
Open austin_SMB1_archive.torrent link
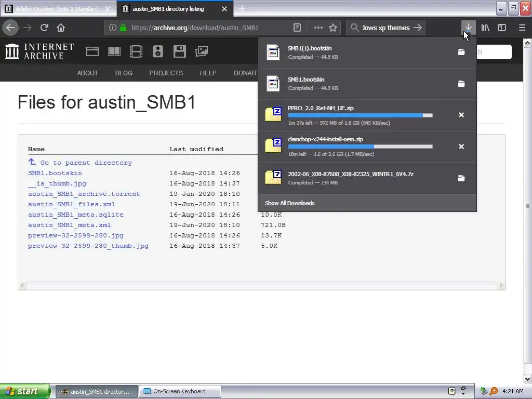tap(84, 194)
